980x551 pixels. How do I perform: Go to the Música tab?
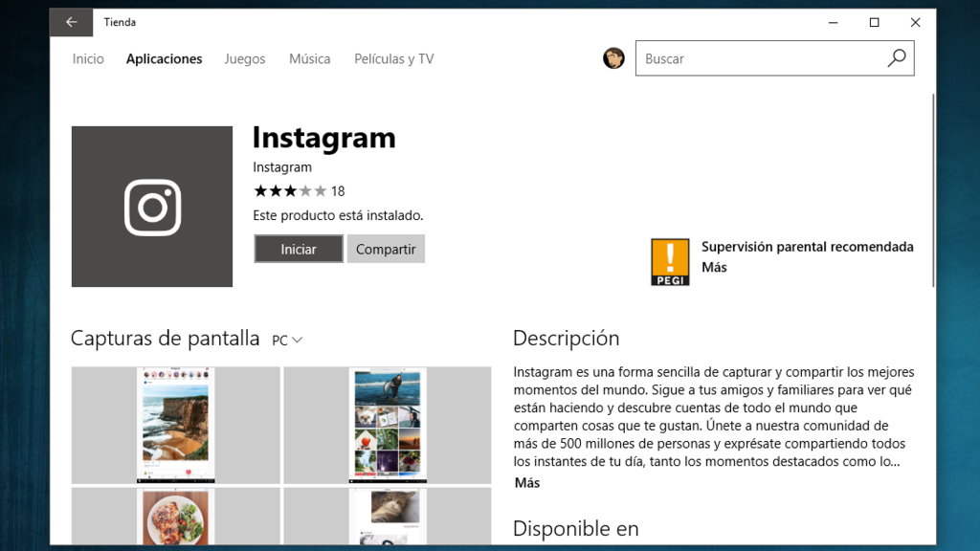click(310, 58)
